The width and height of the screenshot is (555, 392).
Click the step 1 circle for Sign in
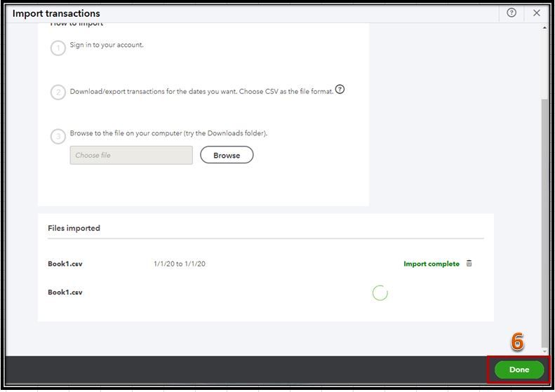[x=58, y=48]
